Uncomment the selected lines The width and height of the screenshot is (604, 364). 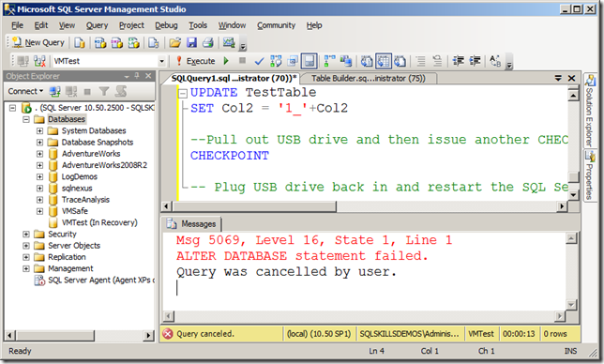[x=437, y=61]
